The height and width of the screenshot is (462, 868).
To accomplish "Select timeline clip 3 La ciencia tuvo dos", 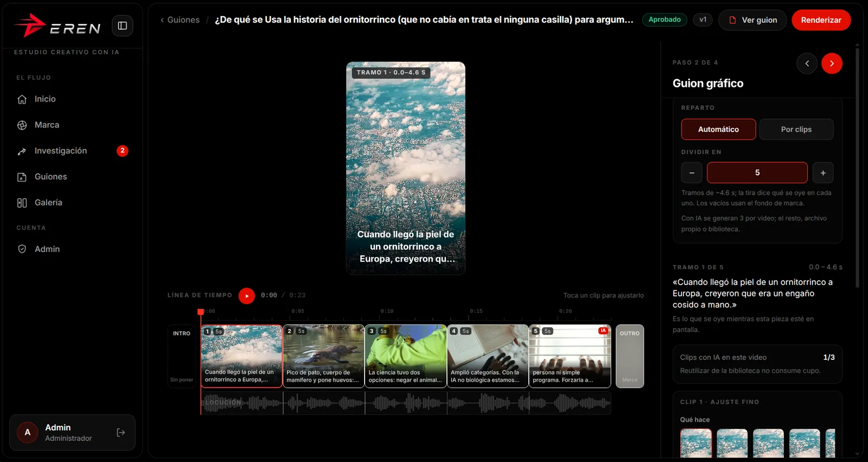I will pyautogui.click(x=406, y=356).
